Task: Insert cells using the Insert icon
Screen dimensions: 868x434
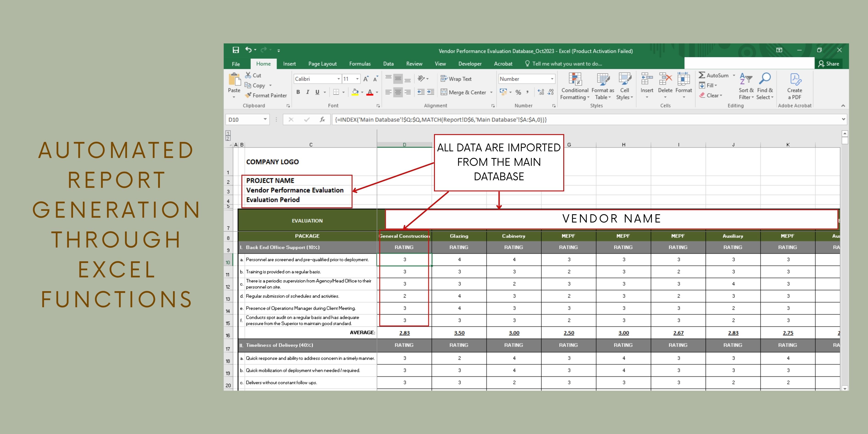Action: click(x=647, y=79)
